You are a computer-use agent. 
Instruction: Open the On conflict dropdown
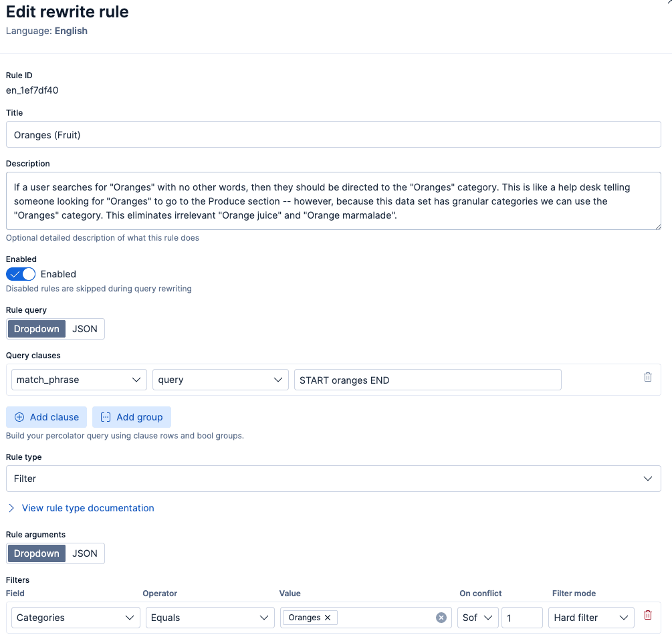coord(477,617)
